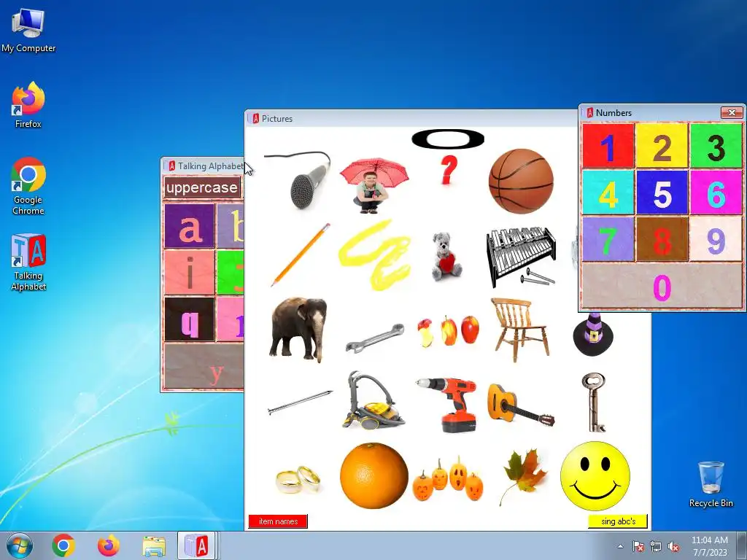Select the wrench picture

(375, 338)
